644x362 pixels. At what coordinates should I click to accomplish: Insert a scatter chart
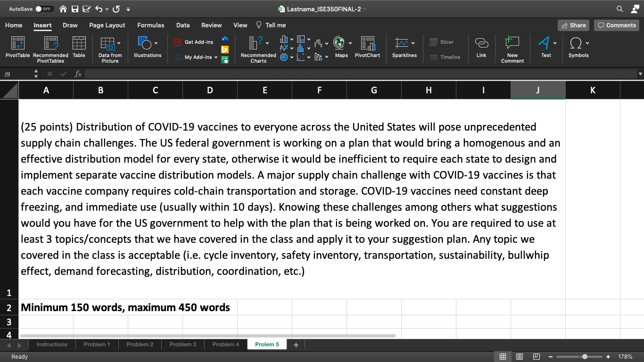click(301, 57)
